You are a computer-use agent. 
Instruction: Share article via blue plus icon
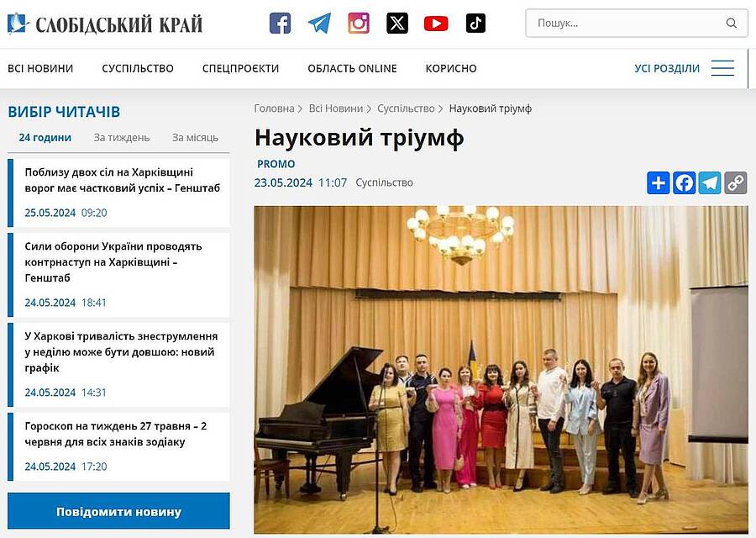point(658,183)
